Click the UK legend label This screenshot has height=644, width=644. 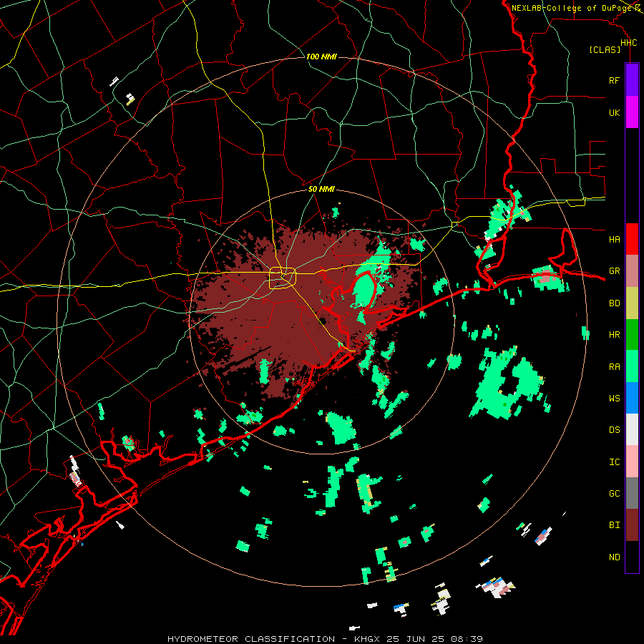pos(614,112)
